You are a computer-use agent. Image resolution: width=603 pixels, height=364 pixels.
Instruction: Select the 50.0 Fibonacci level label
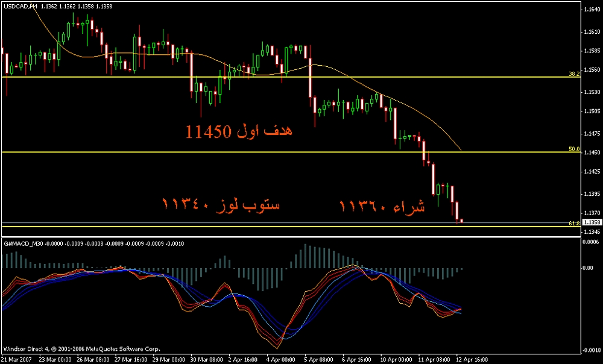[574, 149]
